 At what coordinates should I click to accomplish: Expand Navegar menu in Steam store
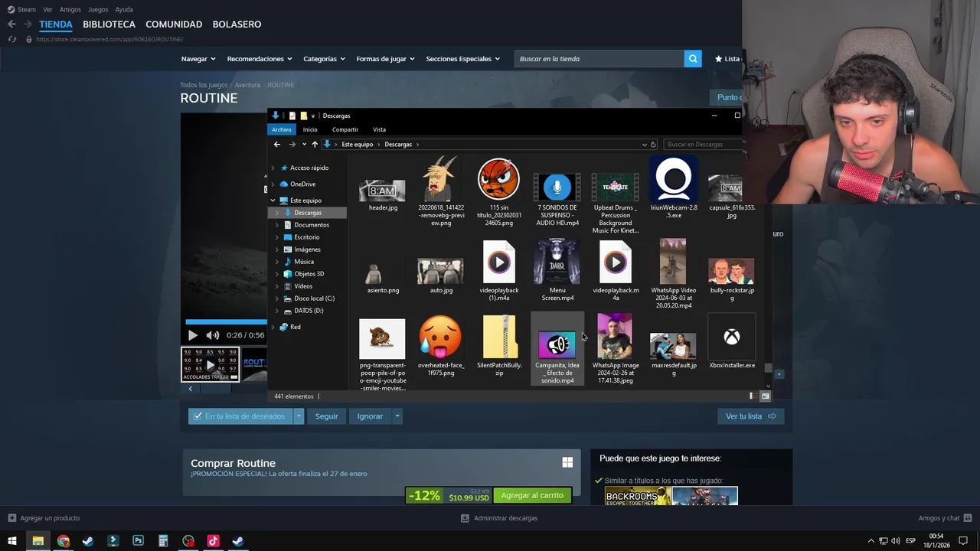(x=198, y=59)
